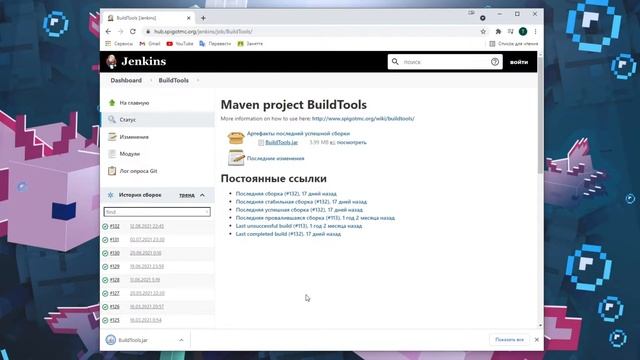The image size is (640, 360).
Task: Download the BuildTools.jar artifact link
Action: pyautogui.click(x=282, y=142)
